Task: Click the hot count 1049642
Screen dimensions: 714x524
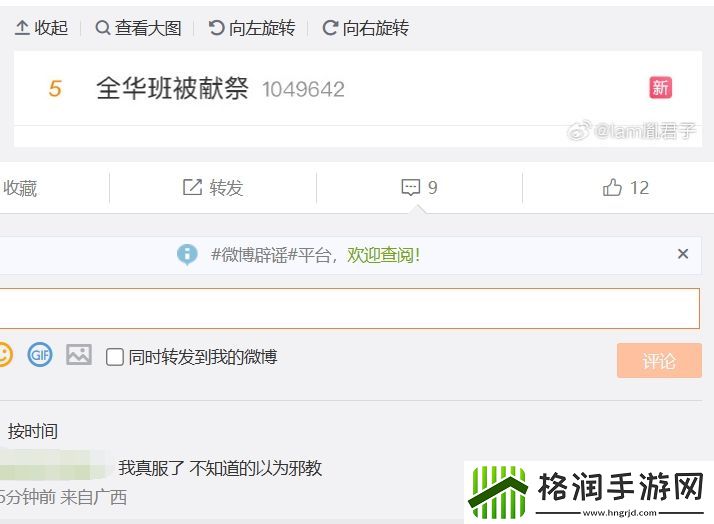Action: pyautogui.click(x=303, y=89)
